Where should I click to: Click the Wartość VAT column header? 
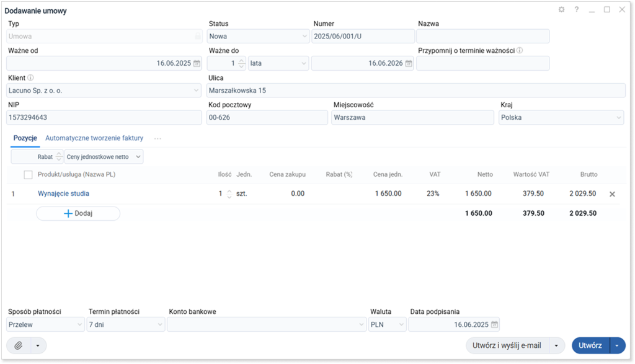[531, 174]
